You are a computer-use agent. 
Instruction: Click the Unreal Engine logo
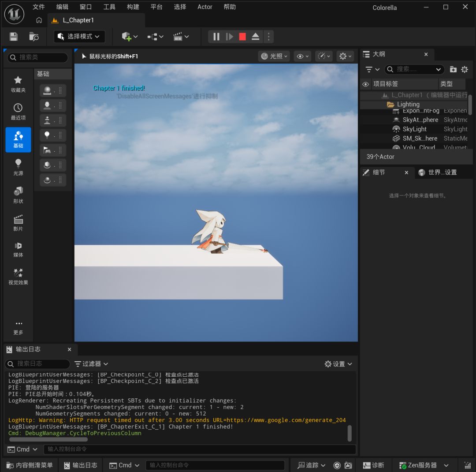[x=14, y=14]
